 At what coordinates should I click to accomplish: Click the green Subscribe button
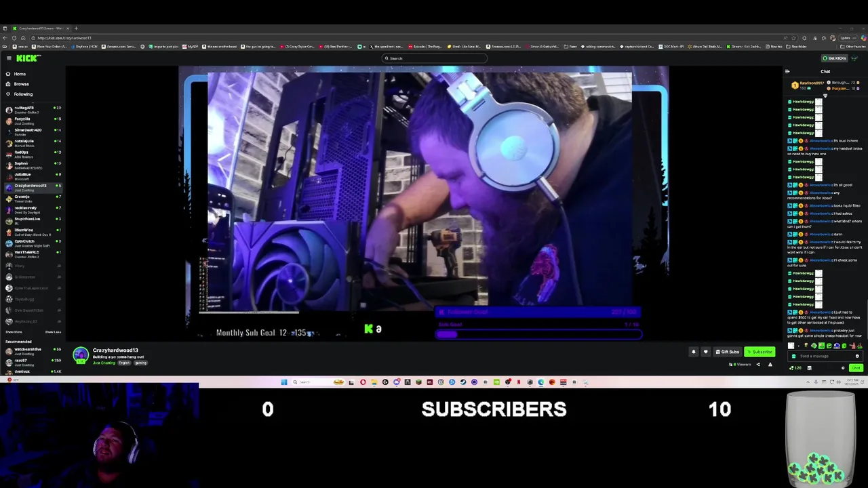click(x=759, y=352)
